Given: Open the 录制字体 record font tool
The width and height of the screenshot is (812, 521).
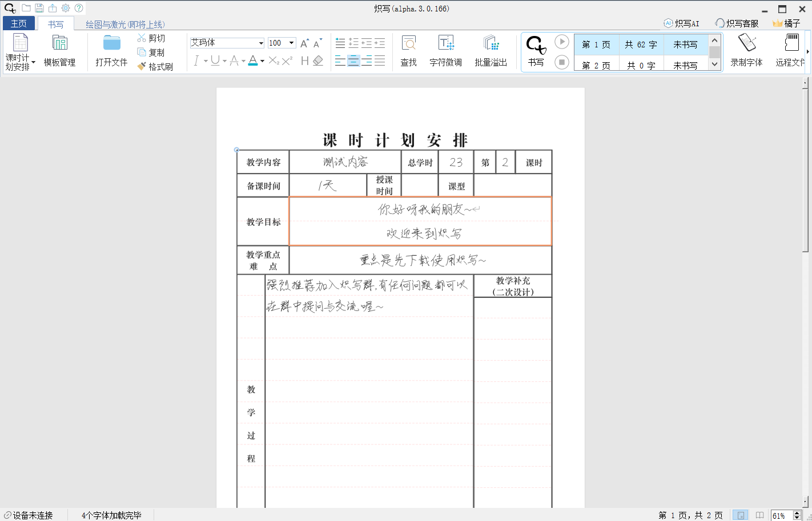Looking at the screenshot, I should (x=747, y=51).
